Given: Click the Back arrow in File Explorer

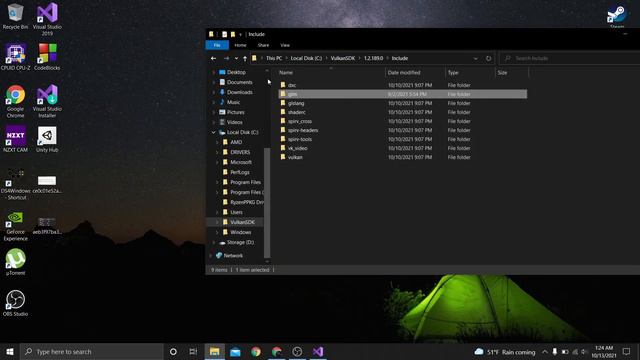Looking at the screenshot, I should (x=213, y=58).
